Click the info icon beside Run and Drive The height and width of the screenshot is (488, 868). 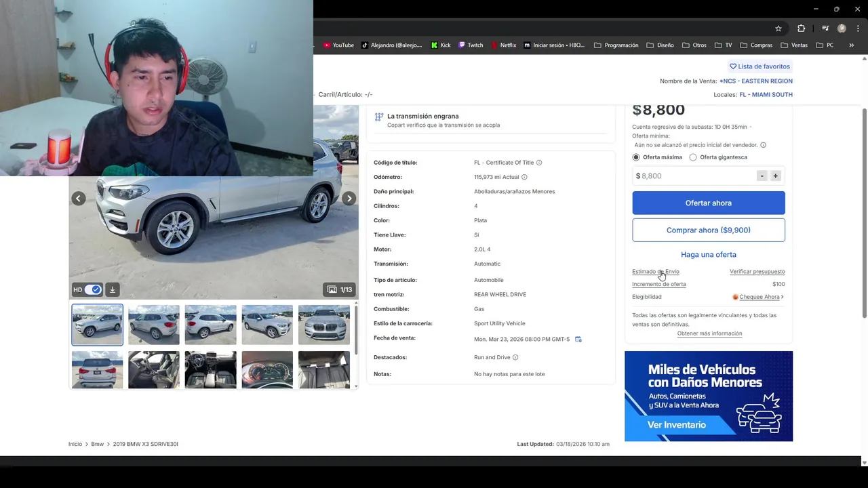pos(515,357)
